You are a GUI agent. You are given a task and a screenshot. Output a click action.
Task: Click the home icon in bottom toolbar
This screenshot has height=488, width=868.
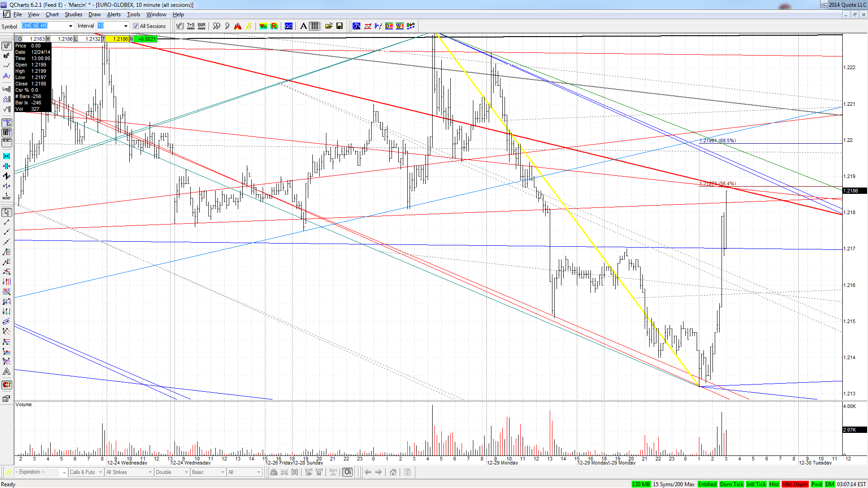coord(393,472)
